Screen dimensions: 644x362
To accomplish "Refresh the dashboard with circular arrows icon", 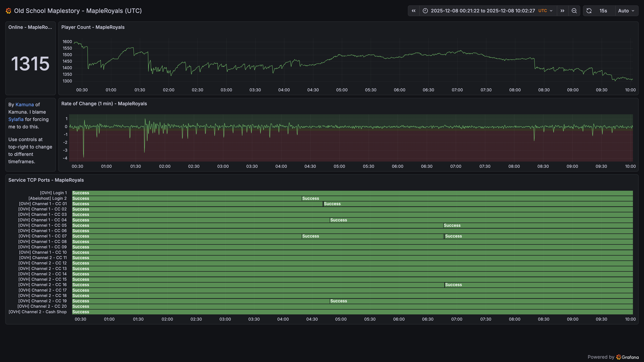I will pos(589,11).
